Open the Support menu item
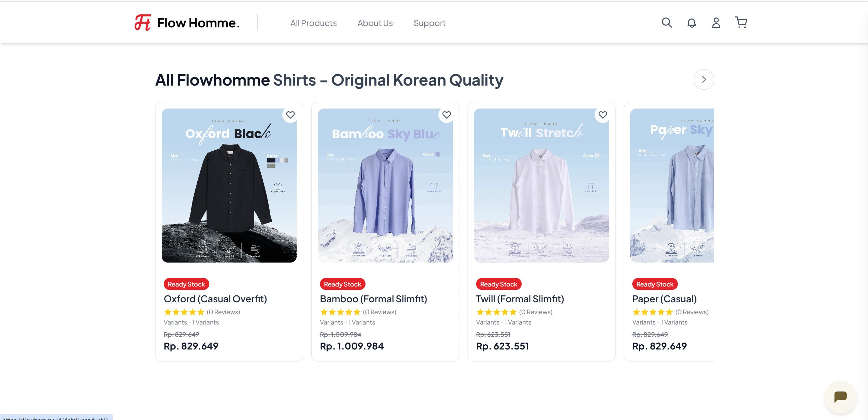 tap(429, 23)
